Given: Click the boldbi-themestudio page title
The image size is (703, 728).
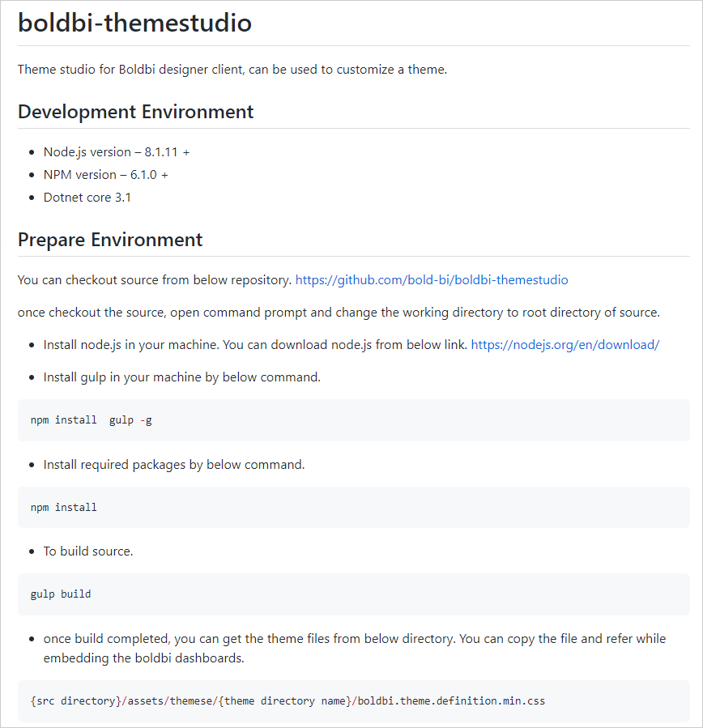Looking at the screenshot, I should (134, 23).
